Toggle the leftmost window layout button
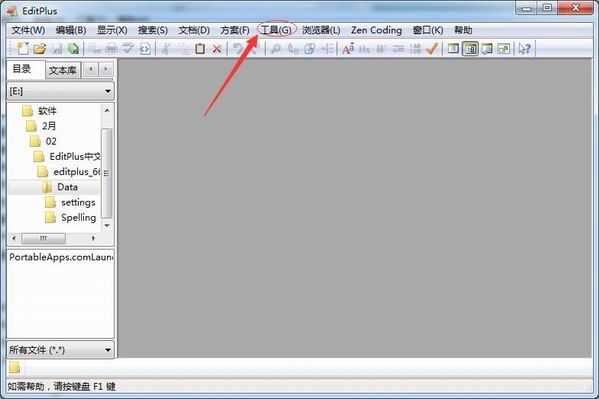 [453, 49]
